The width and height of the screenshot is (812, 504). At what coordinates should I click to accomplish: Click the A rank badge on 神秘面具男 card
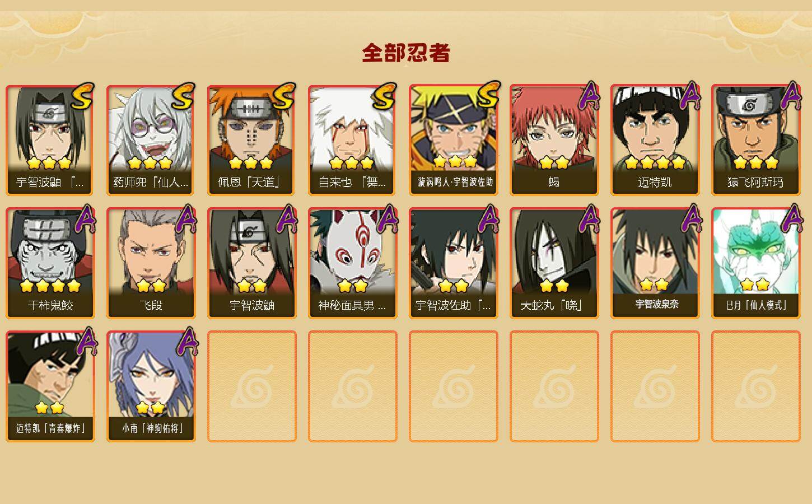coord(387,219)
